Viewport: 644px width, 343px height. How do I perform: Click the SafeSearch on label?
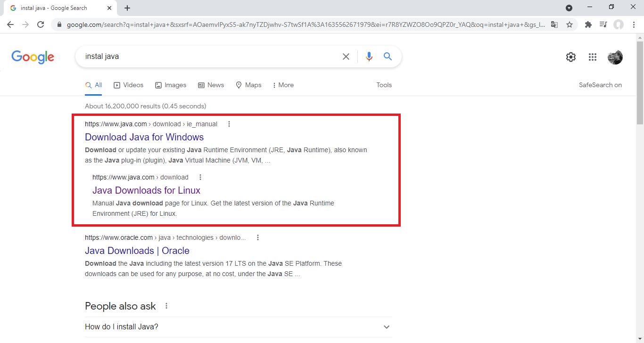tap(600, 85)
